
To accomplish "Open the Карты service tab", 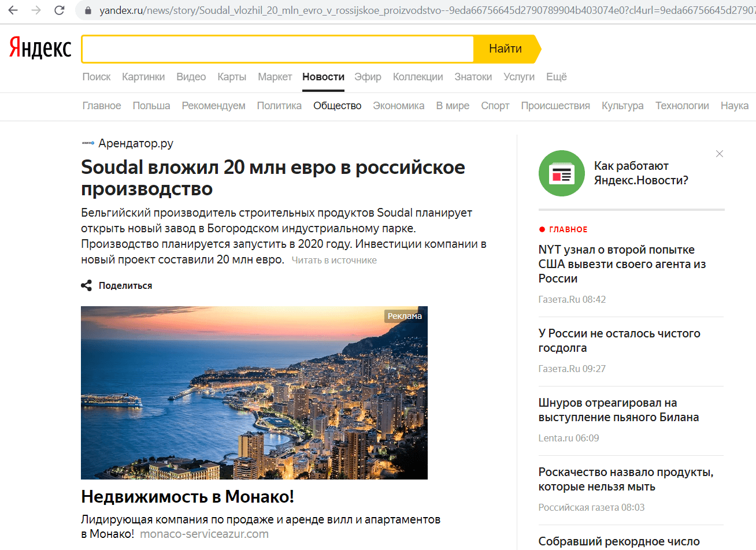I will [232, 77].
